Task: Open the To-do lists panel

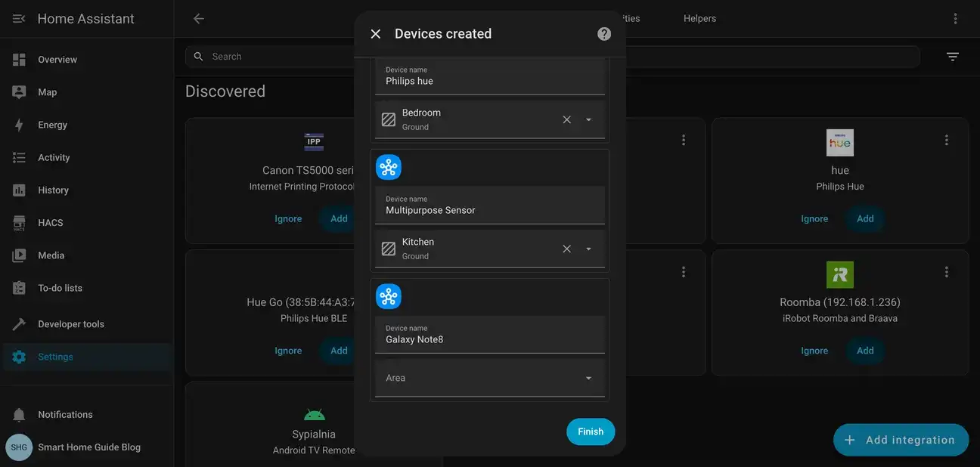Action: pyautogui.click(x=60, y=287)
